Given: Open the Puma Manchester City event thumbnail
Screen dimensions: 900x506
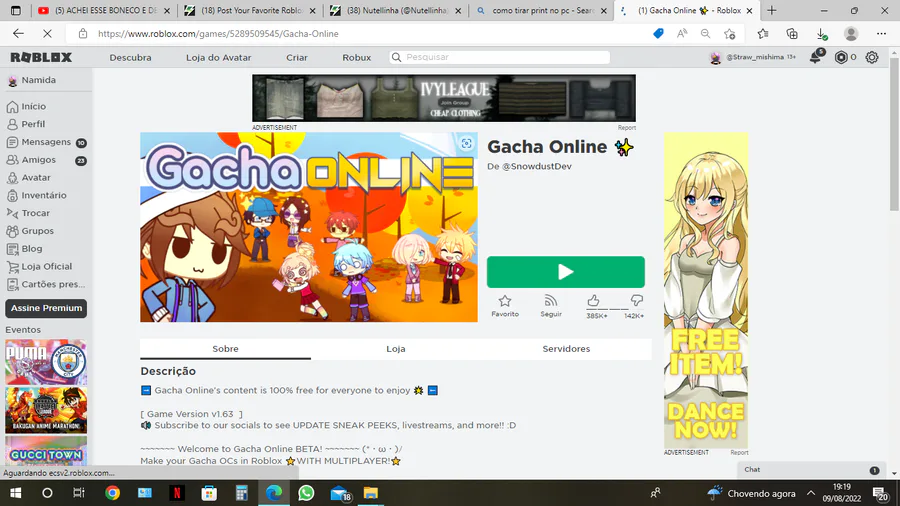Looking at the screenshot, I should [46, 362].
